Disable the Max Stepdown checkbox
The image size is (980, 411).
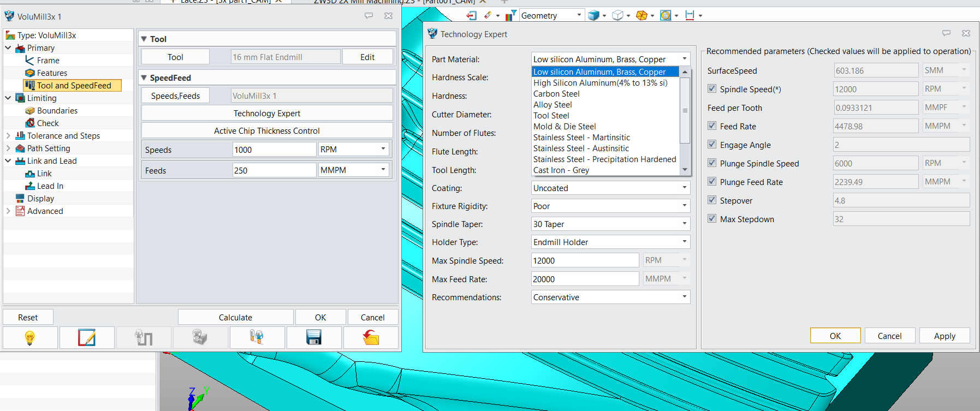click(712, 219)
